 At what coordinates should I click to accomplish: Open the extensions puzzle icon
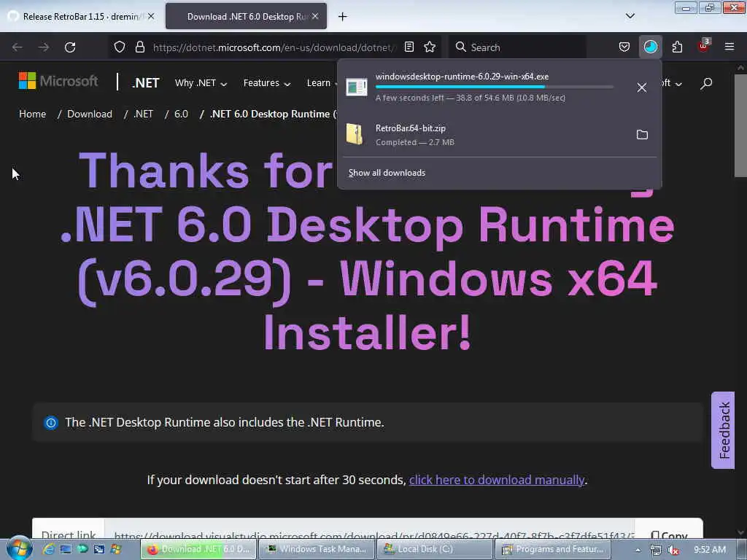click(677, 47)
